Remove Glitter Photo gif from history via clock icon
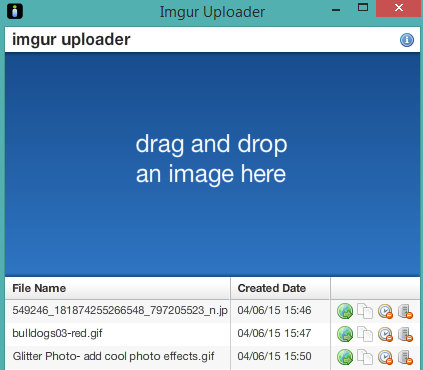 coord(385,357)
